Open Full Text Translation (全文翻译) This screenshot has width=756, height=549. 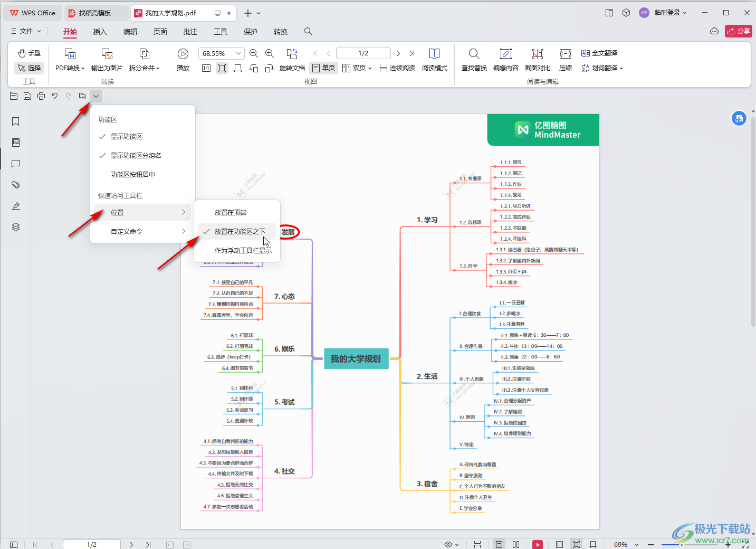pyautogui.click(x=599, y=53)
